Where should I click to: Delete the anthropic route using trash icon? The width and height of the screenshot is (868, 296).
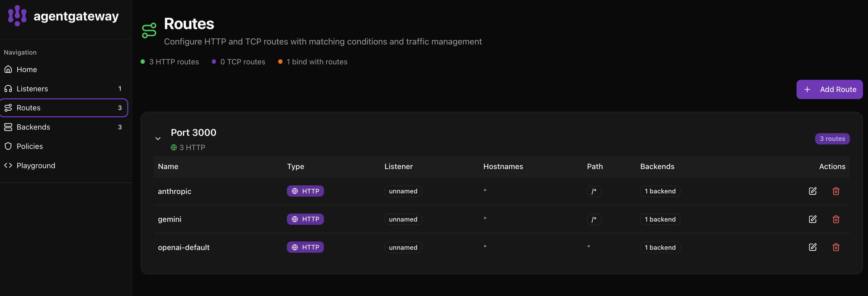point(836,191)
